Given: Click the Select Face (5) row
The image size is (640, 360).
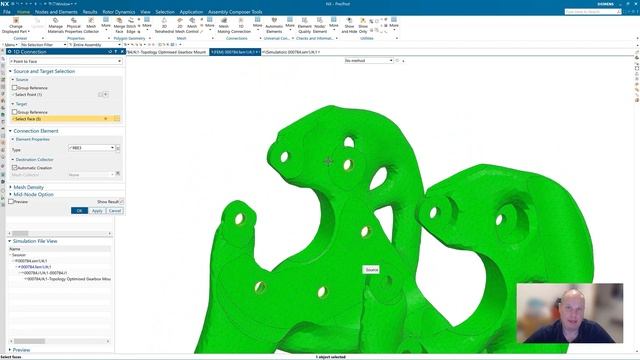Looking at the screenshot, I should click(66, 119).
